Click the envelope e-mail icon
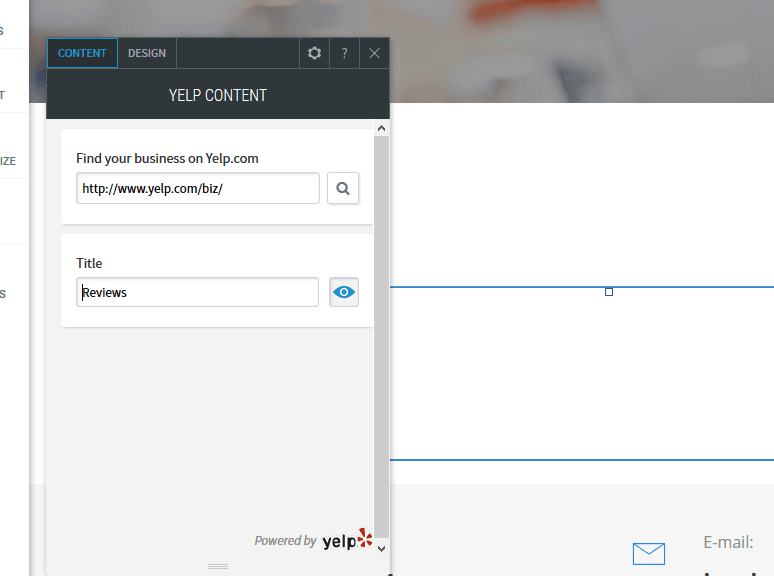The height and width of the screenshot is (576, 774). (649, 554)
